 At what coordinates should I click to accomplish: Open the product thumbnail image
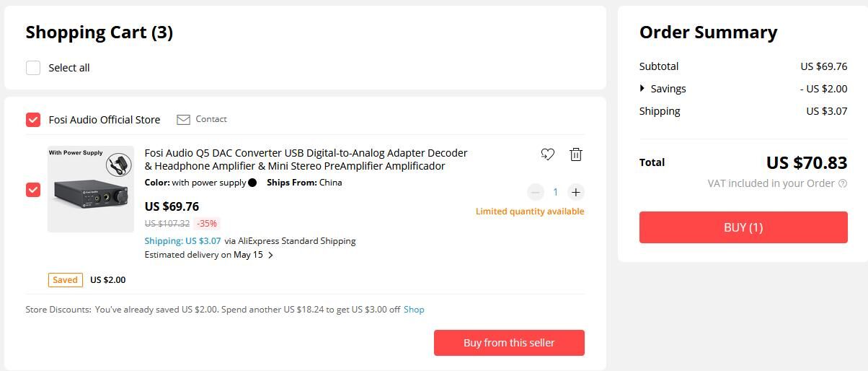[91, 189]
